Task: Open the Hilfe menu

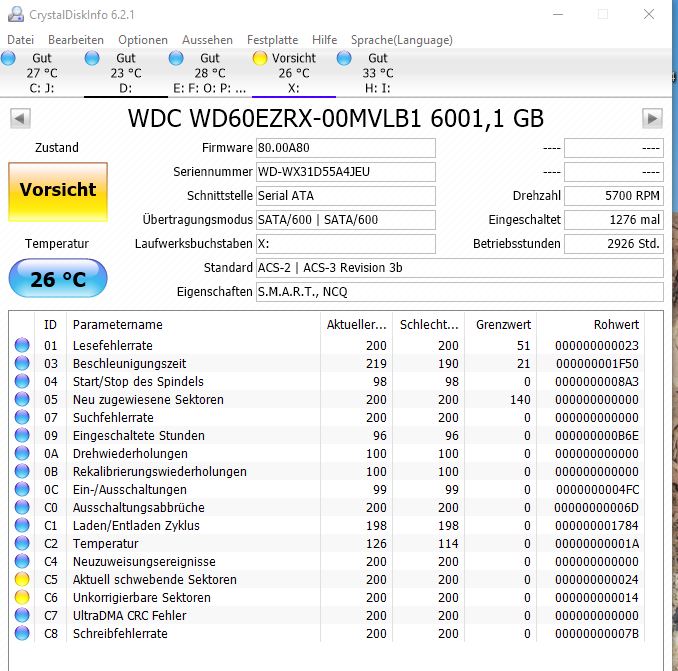Action: click(324, 40)
